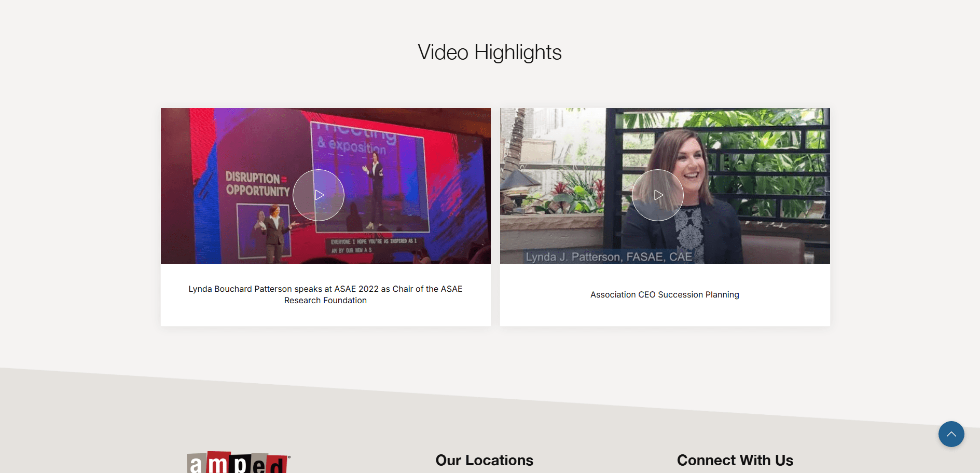Open the Lynda Bouchard Patterson ASAE caption link
Image resolution: width=980 pixels, height=473 pixels.
325,294
